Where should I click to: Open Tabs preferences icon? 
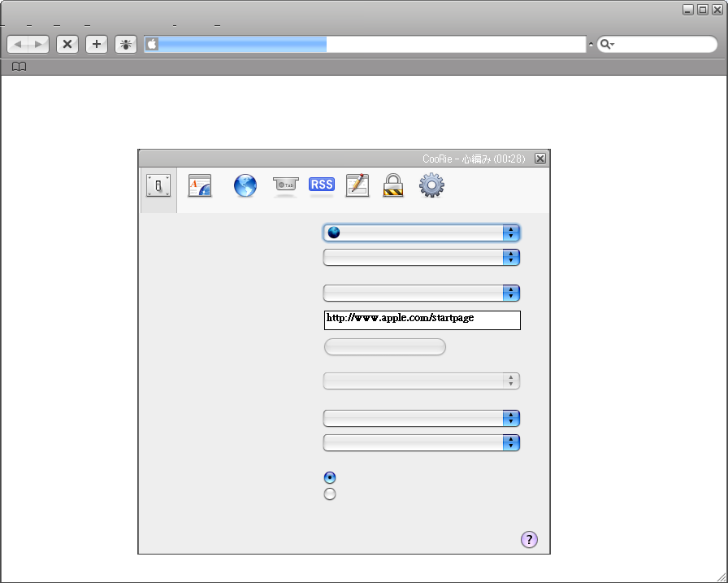(285, 186)
